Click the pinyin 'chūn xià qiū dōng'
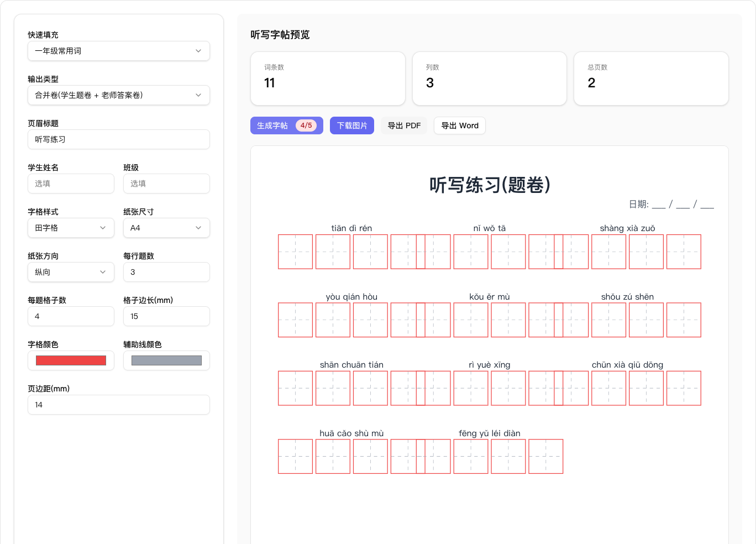This screenshot has width=756, height=544. (627, 365)
